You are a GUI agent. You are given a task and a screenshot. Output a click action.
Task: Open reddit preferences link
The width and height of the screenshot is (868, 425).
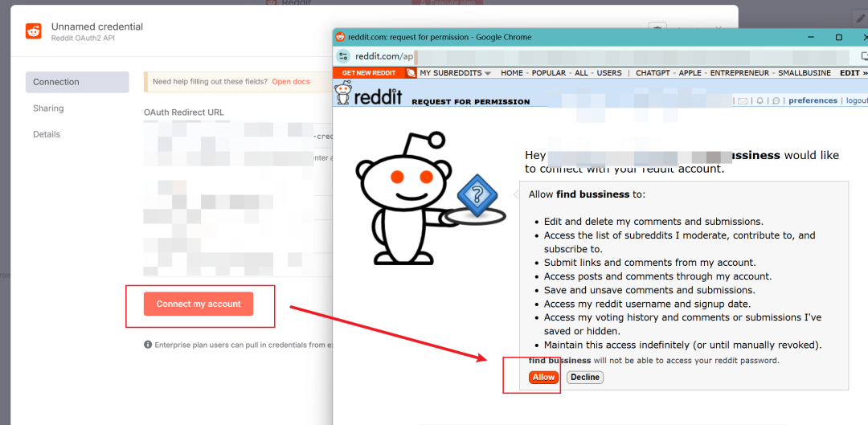(x=813, y=100)
